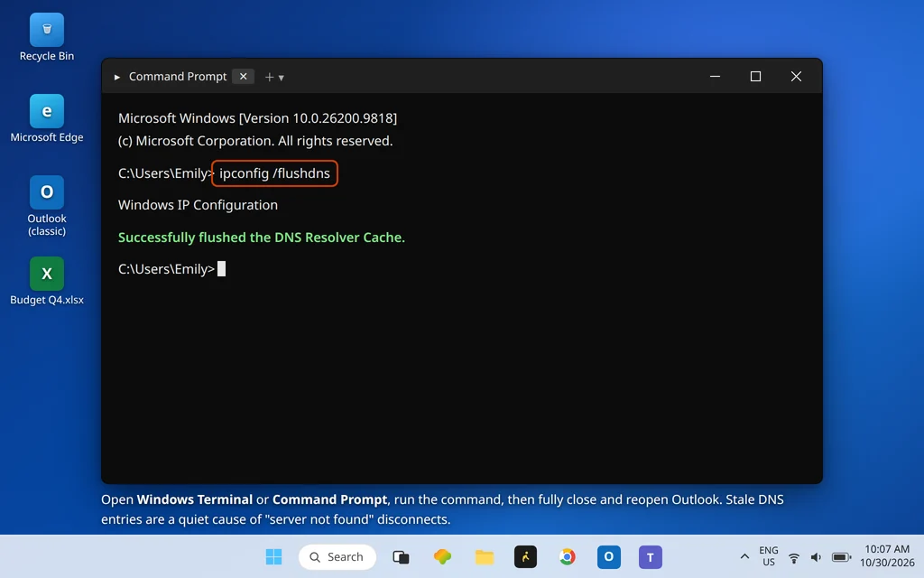Open Microsoft Edge desktop shortcut

click(47, 118)
